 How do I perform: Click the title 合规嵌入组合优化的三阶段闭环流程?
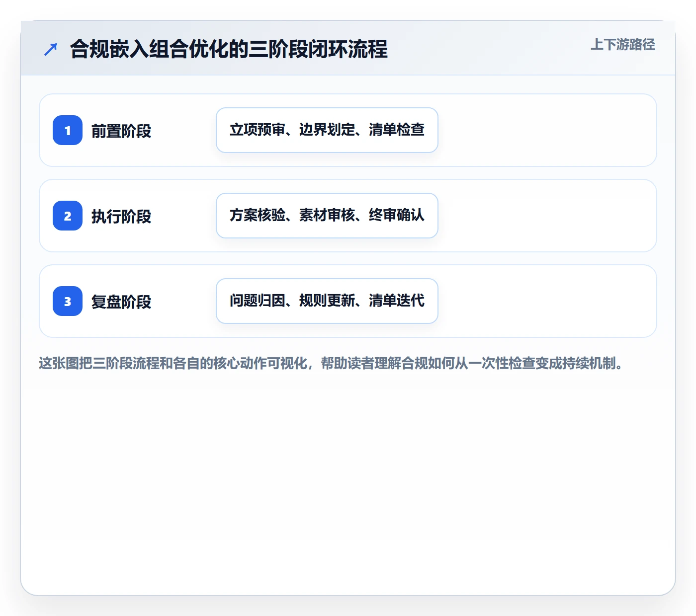click(x=229, y=49)
